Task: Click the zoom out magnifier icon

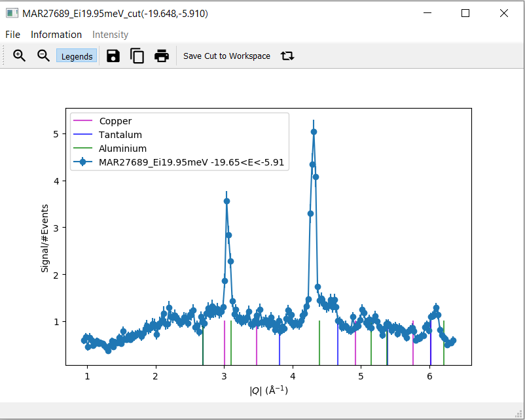Action: (x=43, y=56)
